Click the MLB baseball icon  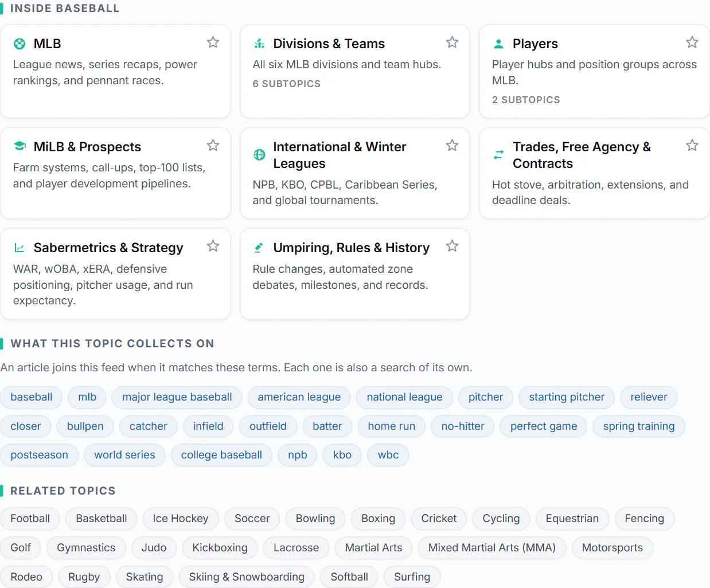19,44
